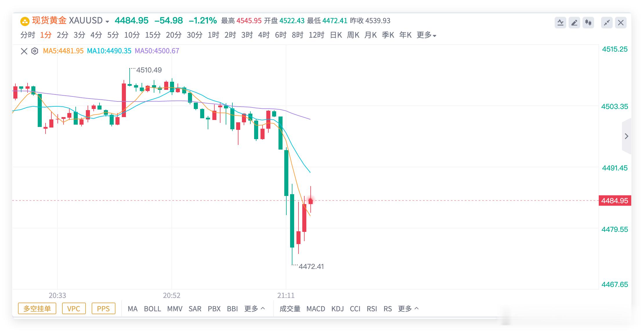Close the chart panel with X
The height and width of the screenshot is (331, 644).
click(x=621, y=23)
